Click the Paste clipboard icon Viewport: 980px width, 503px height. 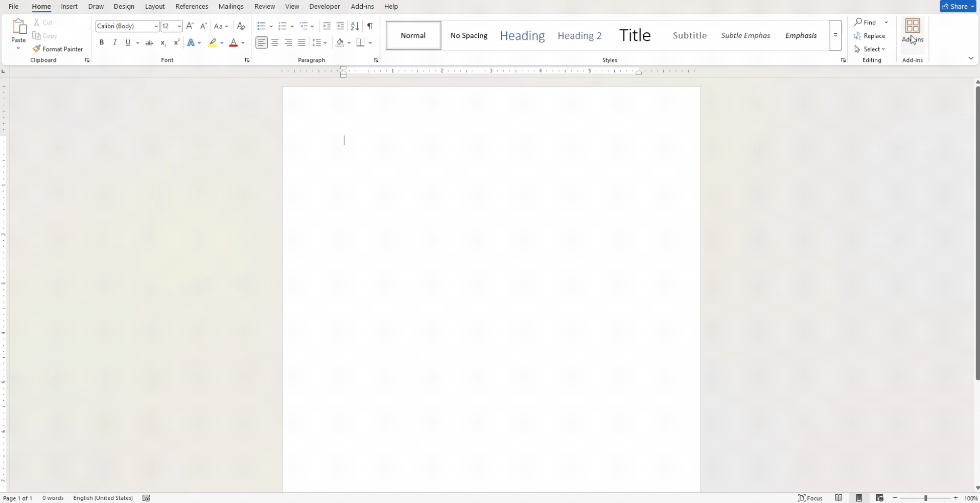pyautogui.click(x=19, y=27)
